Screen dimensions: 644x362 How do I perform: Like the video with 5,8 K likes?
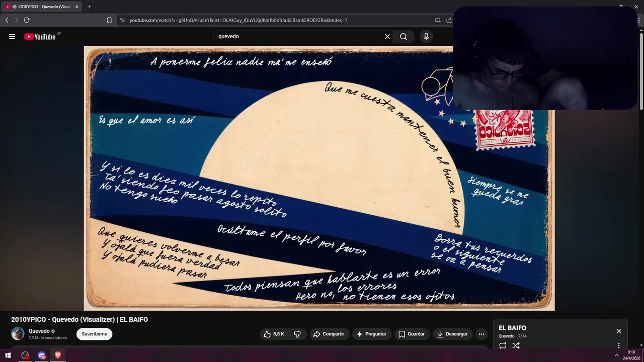point(274,334)
